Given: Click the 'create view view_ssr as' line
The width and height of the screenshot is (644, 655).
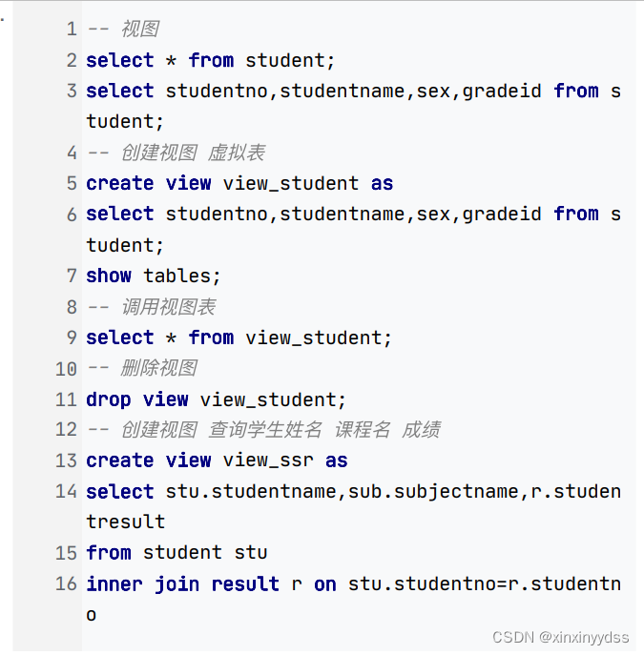Looking at the screenshot, I should [217, 461].
